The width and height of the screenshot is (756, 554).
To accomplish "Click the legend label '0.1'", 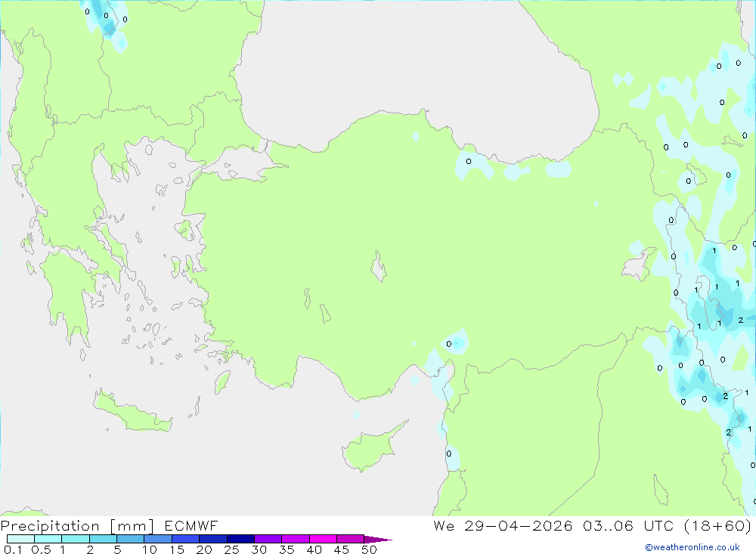I will (x=13, y=549).
